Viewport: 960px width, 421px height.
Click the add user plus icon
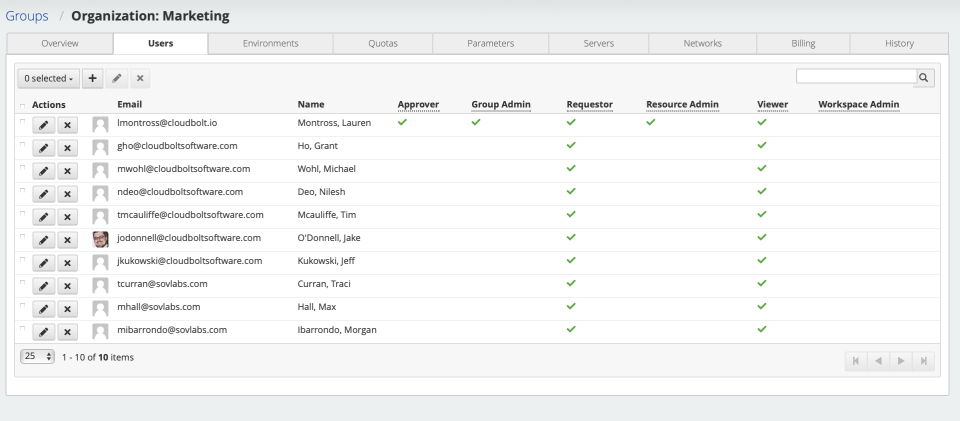pyautogui.click(x=91, y=77)
